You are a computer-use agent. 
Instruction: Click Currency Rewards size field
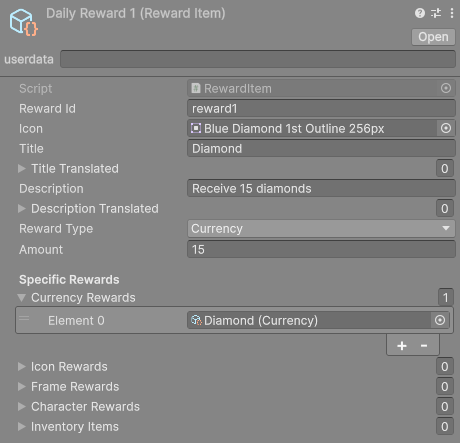(x=446, y=297)
